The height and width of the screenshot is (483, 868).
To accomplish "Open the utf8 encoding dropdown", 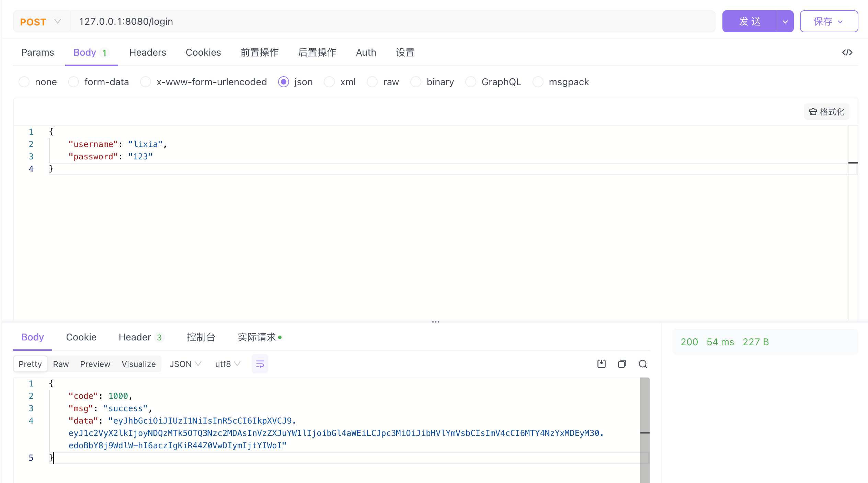I will click(228, 364).
